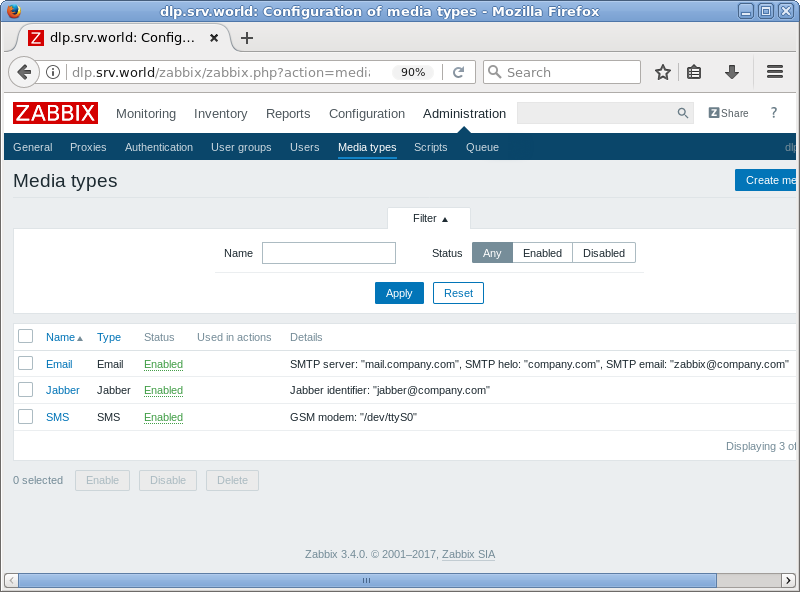Open the Administration menu
800x592 pixels.
[x=464, y=113]
